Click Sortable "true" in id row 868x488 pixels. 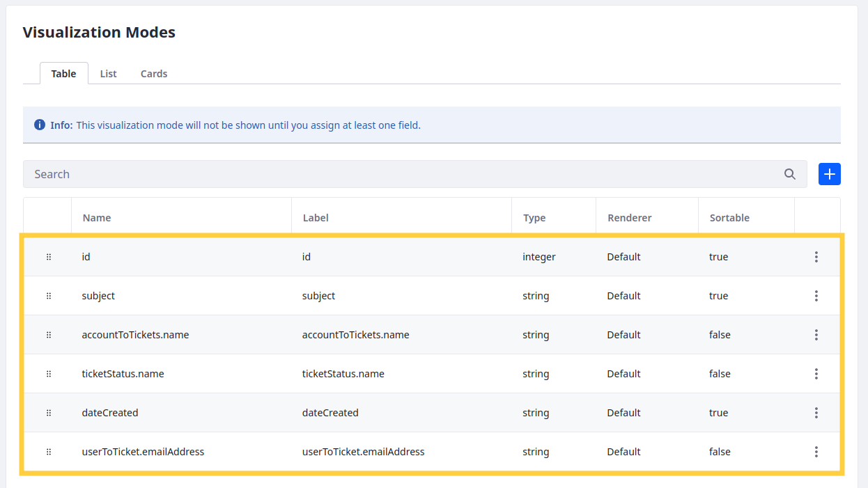click(x=718, y=257)
